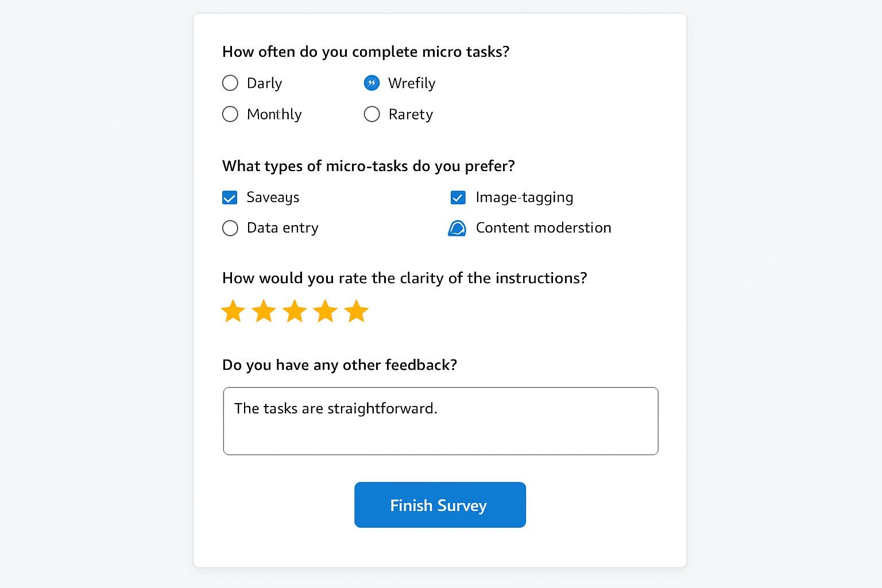The height and width of the screenshot is (588, 882).
Task: Click the Finish Survey button
Action: point(440,505)
